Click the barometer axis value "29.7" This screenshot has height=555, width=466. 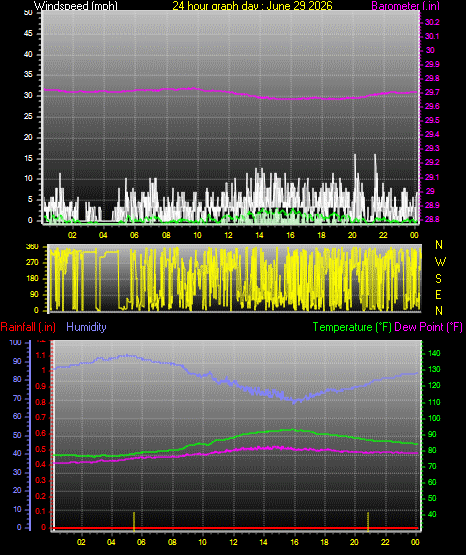(432, 92)
